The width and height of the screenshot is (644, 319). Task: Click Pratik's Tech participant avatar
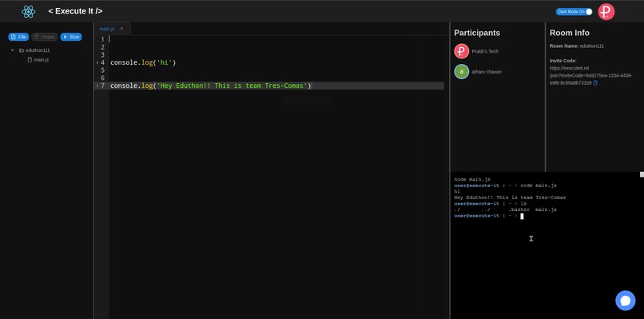point(462,51)
